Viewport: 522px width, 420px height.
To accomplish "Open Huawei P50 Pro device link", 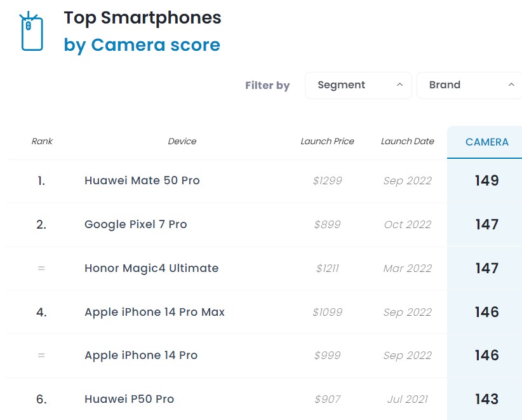I will (x=129, y=399).
